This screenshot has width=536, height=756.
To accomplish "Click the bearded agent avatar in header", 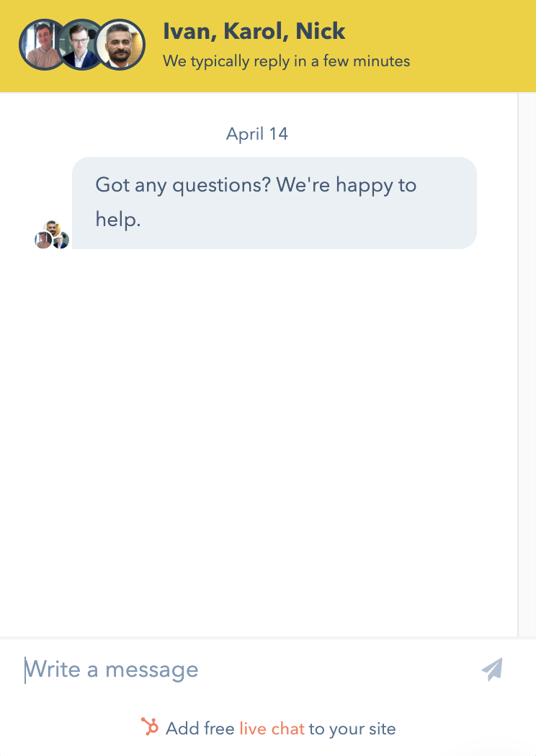I will 120,45.
